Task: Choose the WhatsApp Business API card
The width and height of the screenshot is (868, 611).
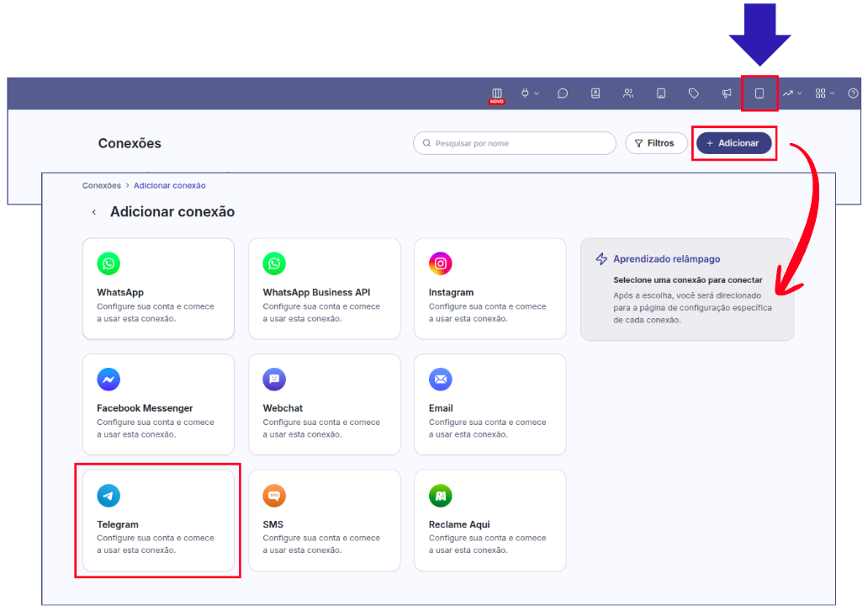Action: (324, 288)
